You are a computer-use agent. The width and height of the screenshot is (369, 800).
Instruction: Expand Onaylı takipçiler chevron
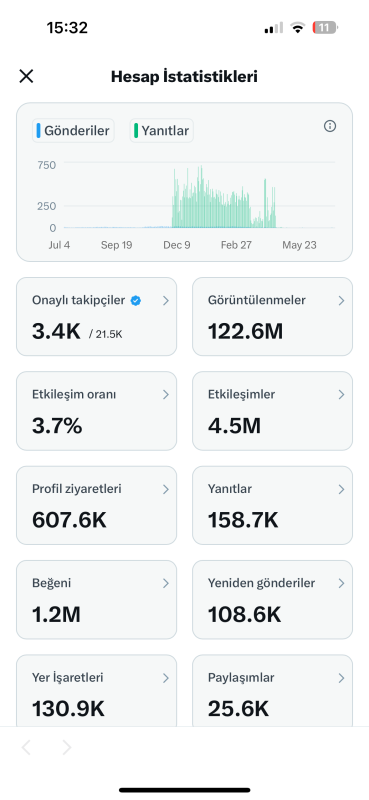165,301
